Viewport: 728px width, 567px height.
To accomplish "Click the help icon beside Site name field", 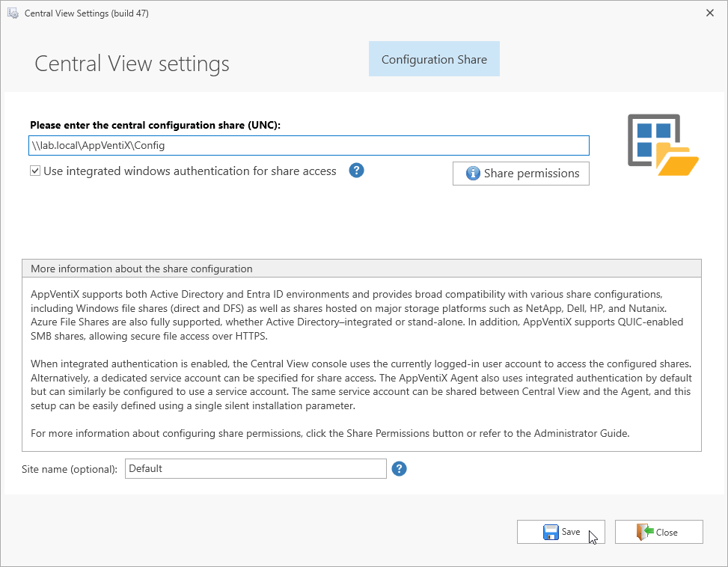I will (399, 468).
